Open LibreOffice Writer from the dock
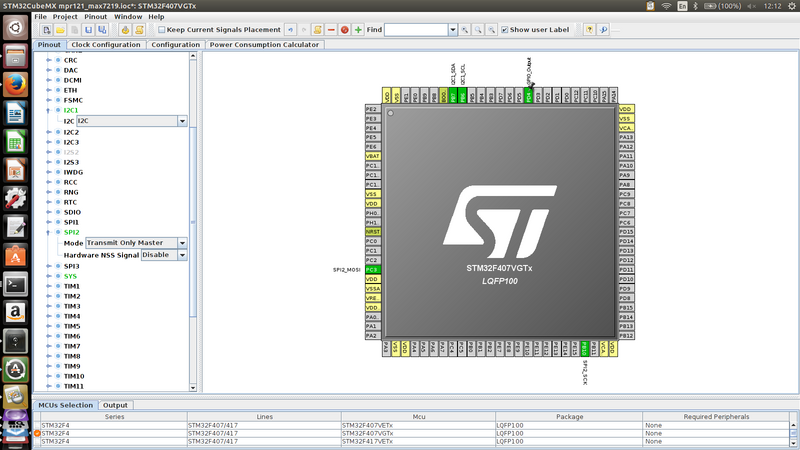 15,113
